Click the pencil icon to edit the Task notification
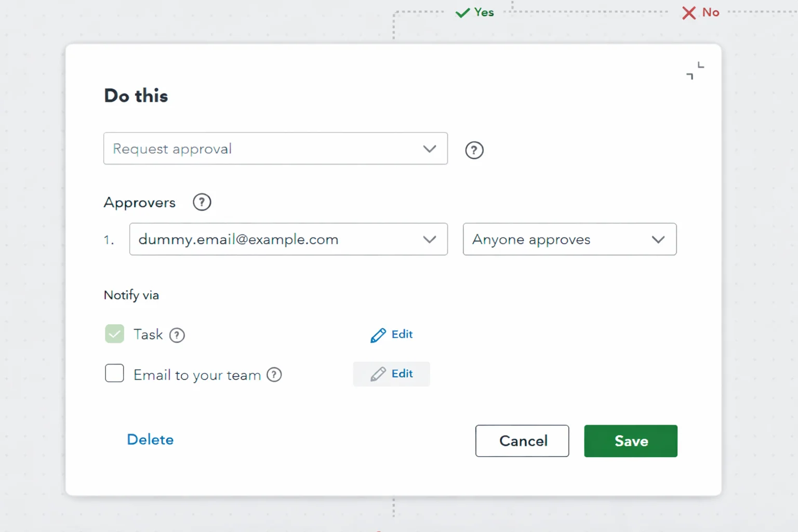Image resolution: width=798 pixels, height=532 pixels. click(x=378, y=335)
